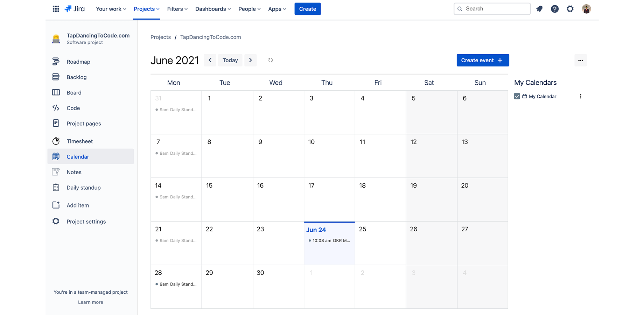This screenshot has height=315, width=644.
Task: Uncheck the My Calendar checkbox
Action: (x=517, y=96)
